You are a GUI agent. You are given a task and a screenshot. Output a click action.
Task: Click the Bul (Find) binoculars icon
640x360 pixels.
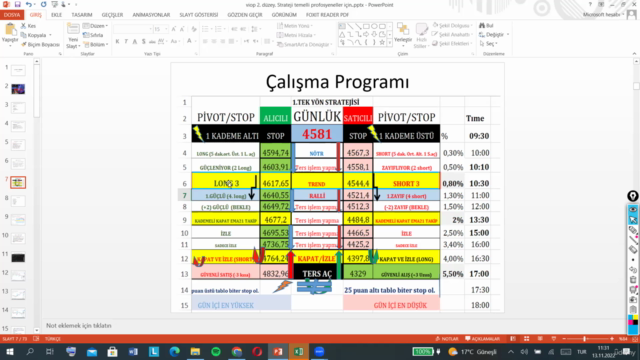click(482, 26)
